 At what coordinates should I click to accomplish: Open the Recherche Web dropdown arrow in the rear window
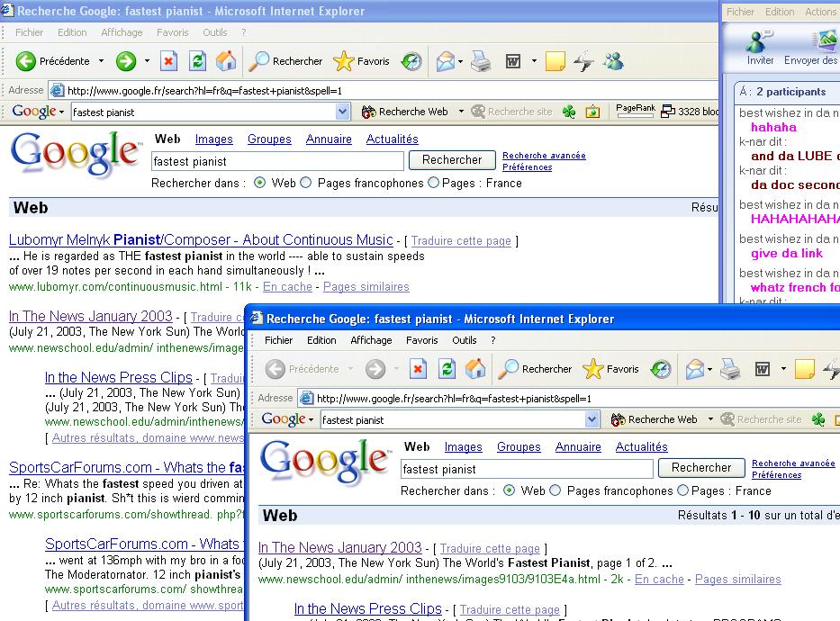click(461, 112)
